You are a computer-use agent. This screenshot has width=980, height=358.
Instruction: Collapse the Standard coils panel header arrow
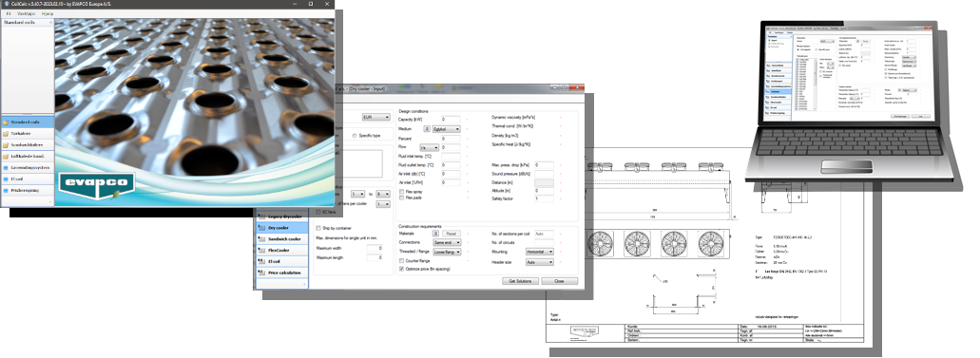point(50,23)
